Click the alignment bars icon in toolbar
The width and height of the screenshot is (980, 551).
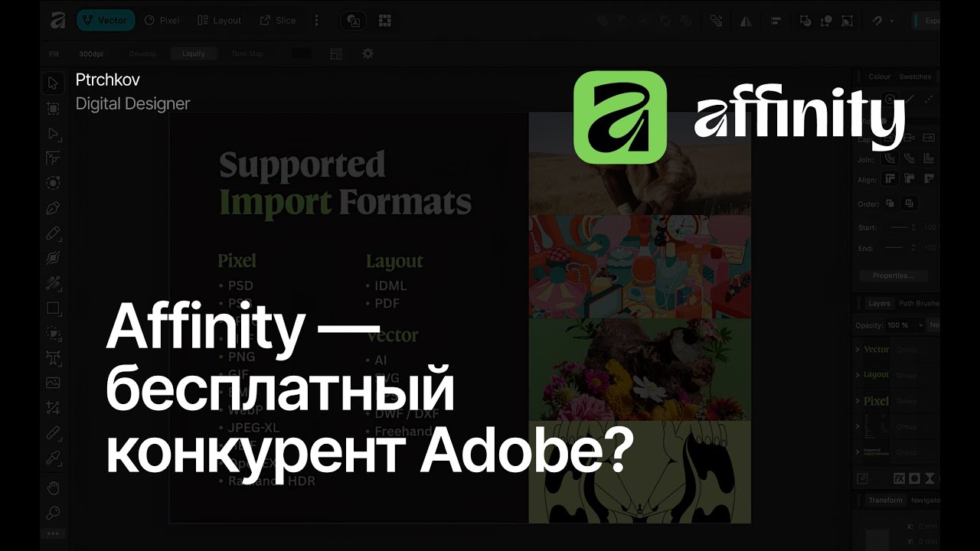[776, 21]
